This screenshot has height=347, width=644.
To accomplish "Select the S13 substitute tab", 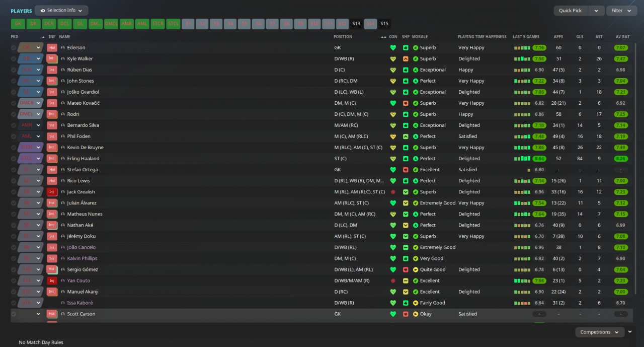I will pyautogui.click(x=356, y=24).
